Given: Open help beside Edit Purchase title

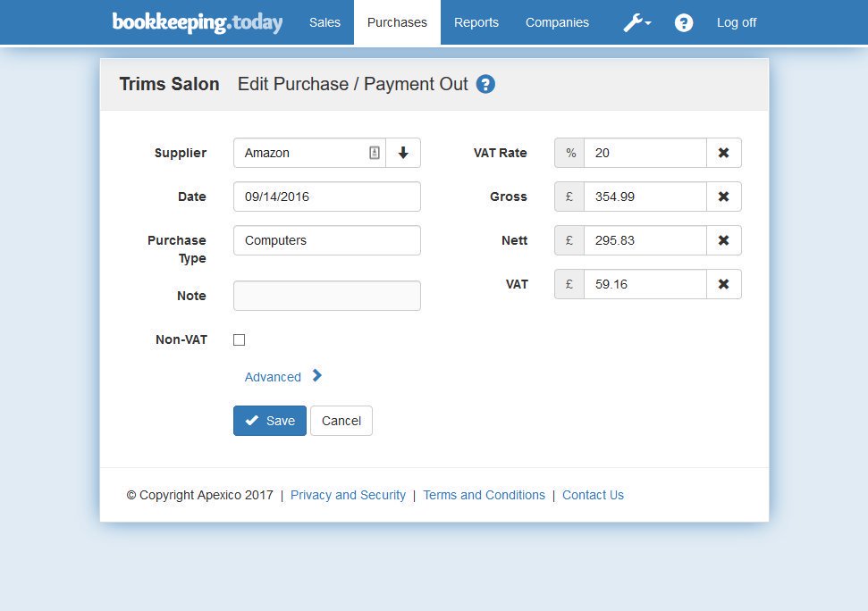Looking at the screenshot, I should click(485, 84).
